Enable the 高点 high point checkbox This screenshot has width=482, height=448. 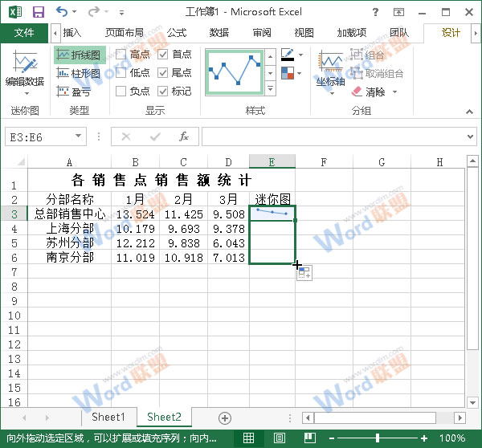(x=120, y=55)
